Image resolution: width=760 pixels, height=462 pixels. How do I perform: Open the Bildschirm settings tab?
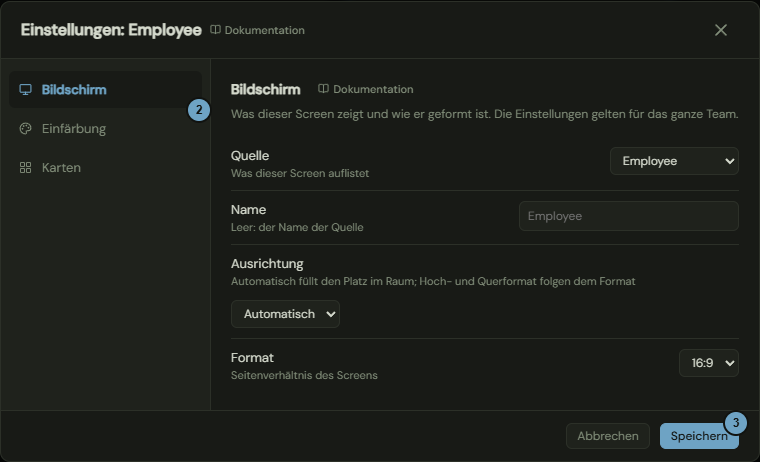(x=105, y=90)
